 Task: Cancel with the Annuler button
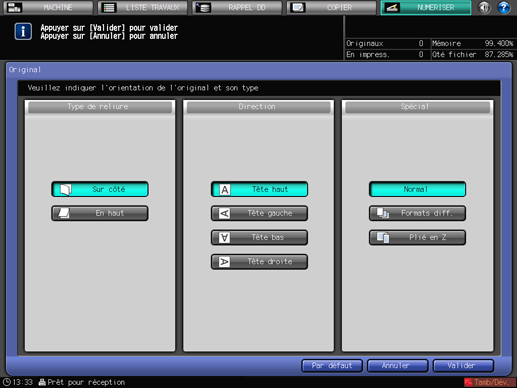tap(398, 366)
